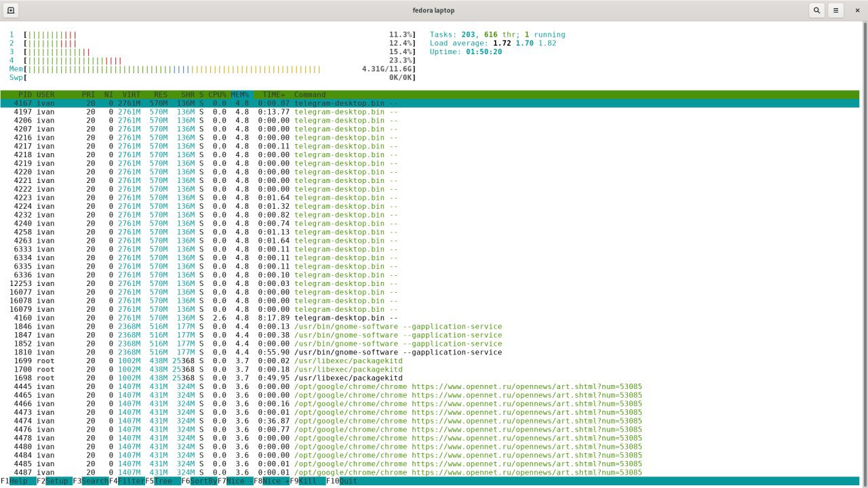
Task: Select telegram-desktop process PID 4224
Action: tap(430, 206)
